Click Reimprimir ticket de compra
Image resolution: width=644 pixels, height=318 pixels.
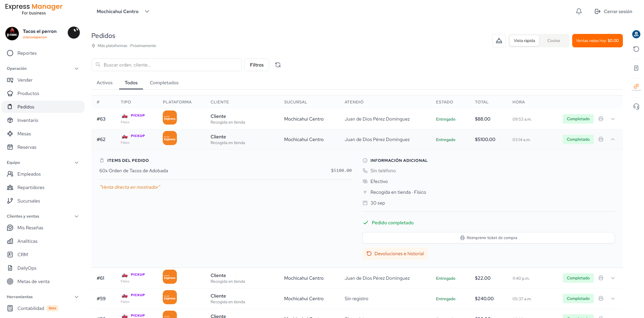click(x=489, y=238)
